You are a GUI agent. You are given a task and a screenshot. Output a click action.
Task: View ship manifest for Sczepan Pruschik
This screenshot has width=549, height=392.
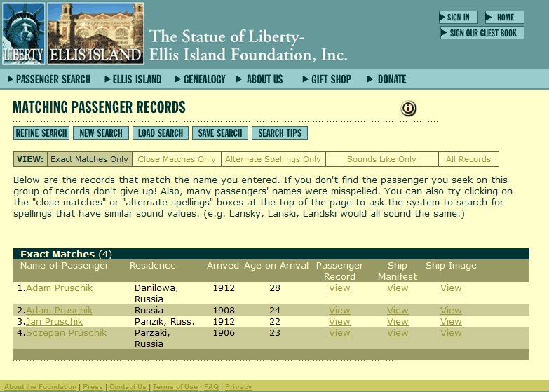pos(398,333)
